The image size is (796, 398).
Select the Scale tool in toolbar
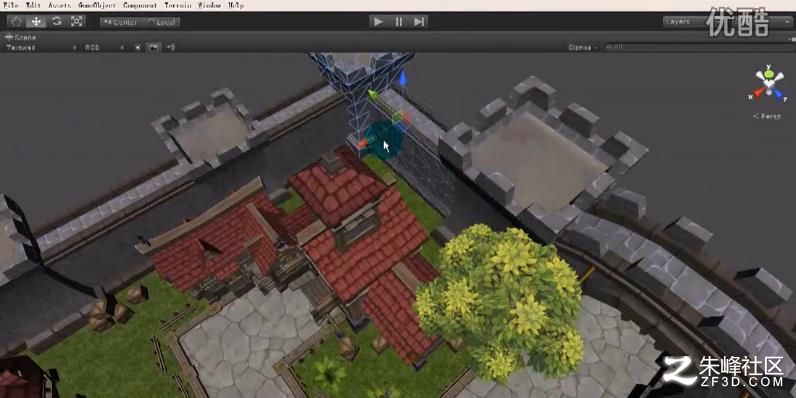point(76,21)
